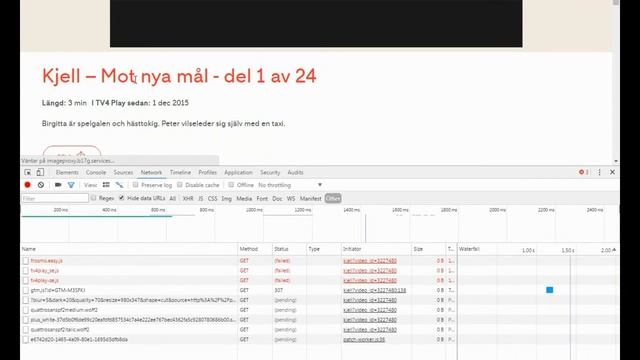Open the No throttling dropdown
This screenshot has width=640, height=360.
coord(290,185)
